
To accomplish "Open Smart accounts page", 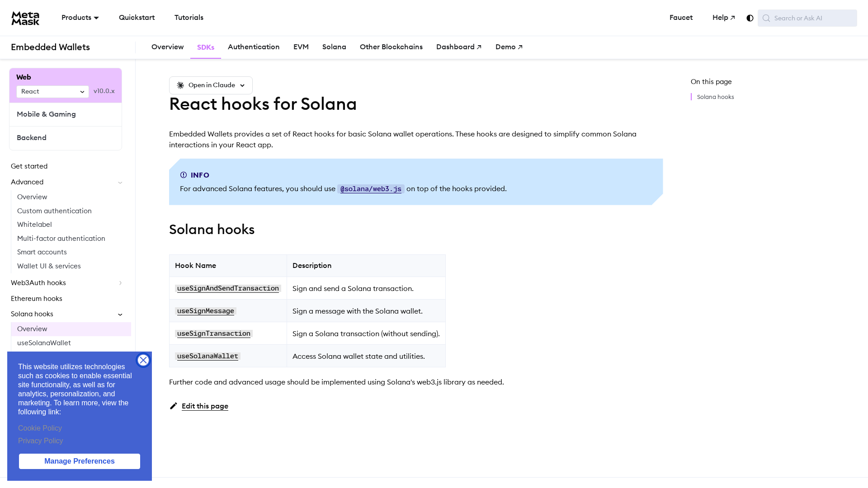I will coord(42,252).
